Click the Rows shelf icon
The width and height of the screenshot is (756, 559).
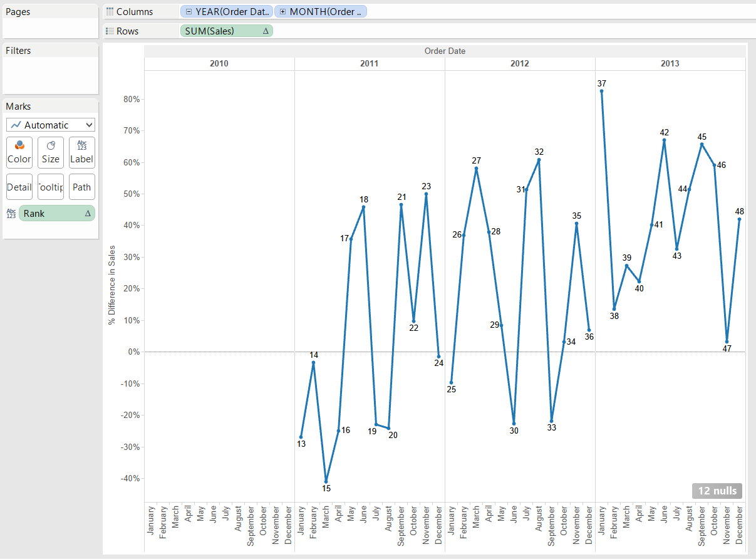(110, 31)
